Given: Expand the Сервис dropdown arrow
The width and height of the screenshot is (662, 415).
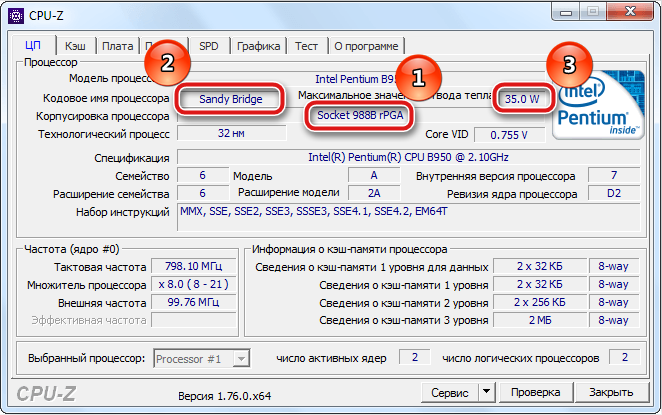Looking at the screenshot, I should 486,393.
